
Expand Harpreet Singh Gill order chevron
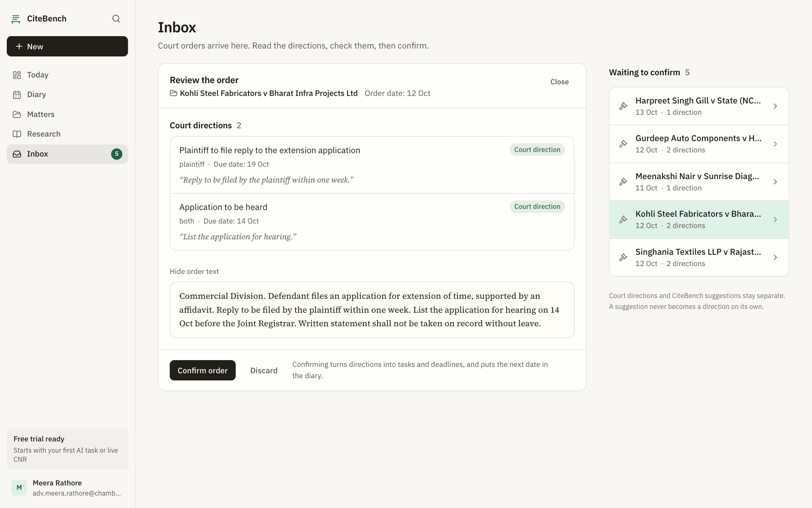point(775,106)
